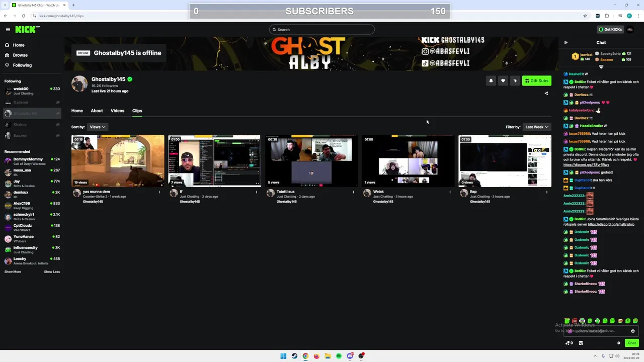Viewport: 644px width, 362px height.
Task: Open the Last Week filter dropdown
Action: tap(537, 127)
